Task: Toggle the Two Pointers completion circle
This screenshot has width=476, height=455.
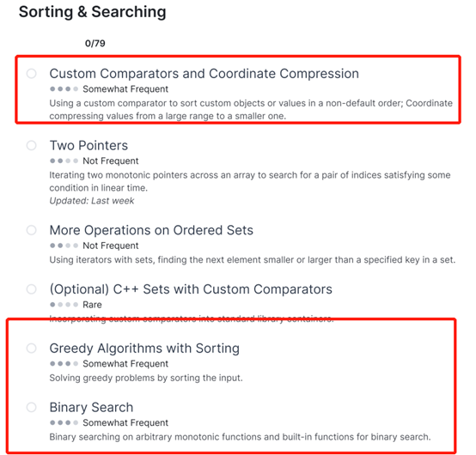Action: click(31, 145)
